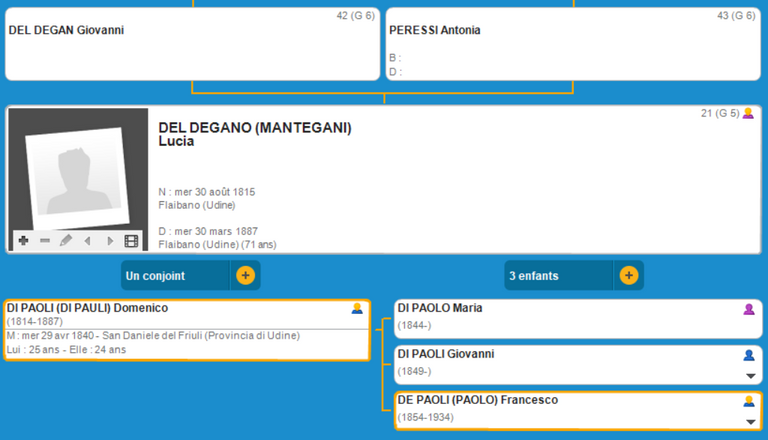Add a spouse with the plus button
This screenshot has width=768, height=440.
(245, 275)
